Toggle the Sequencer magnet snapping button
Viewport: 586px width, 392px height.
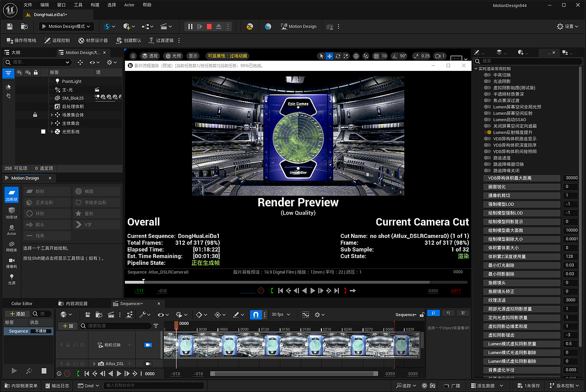pyautogui.click(x=256, y=315)
